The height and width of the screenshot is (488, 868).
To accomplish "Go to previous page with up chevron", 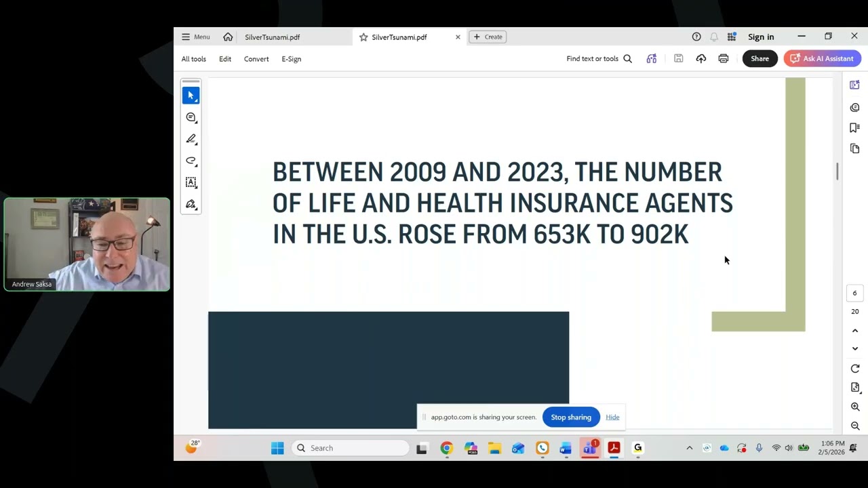I will tap(854, 331).
